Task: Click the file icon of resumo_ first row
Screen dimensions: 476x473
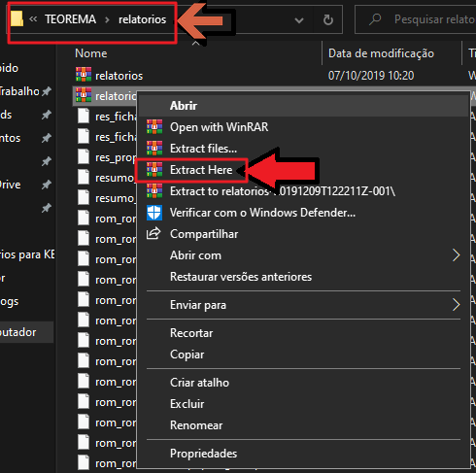Action: pyautogui.click(x=84, y=177)
